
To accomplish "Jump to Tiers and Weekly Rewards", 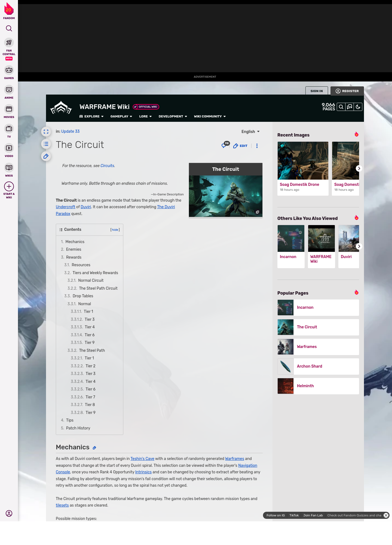I will [91, 273].
